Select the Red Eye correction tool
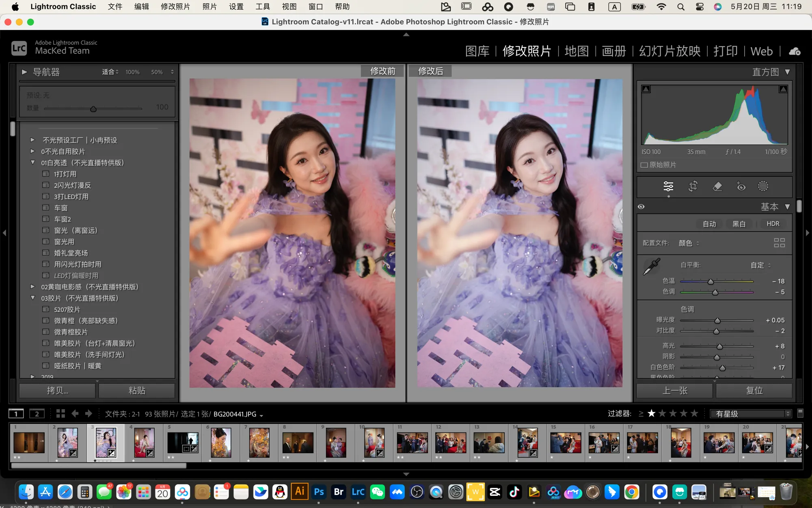Viewport: 812px width, 508px height. click(741, 187)
